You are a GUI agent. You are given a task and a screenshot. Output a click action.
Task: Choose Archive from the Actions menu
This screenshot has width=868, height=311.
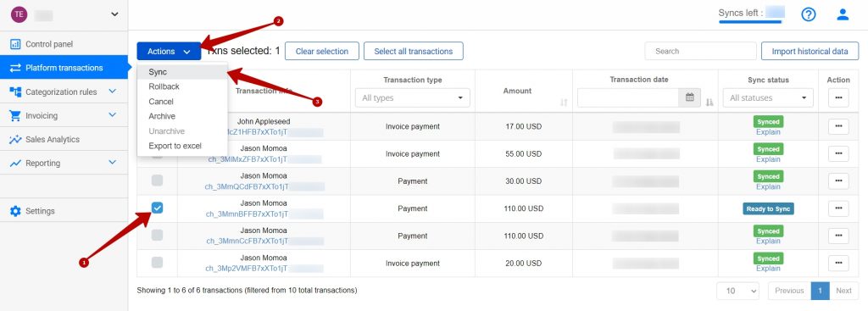tap(182, 116)
